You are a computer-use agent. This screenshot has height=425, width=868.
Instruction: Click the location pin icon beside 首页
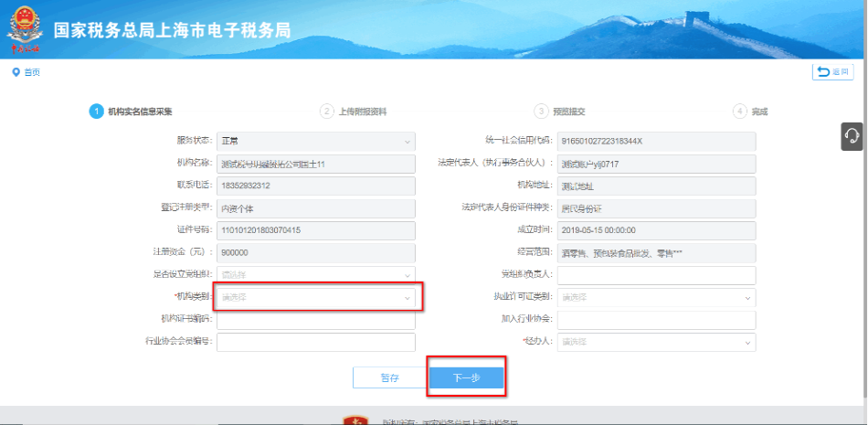tap(16, 72)
